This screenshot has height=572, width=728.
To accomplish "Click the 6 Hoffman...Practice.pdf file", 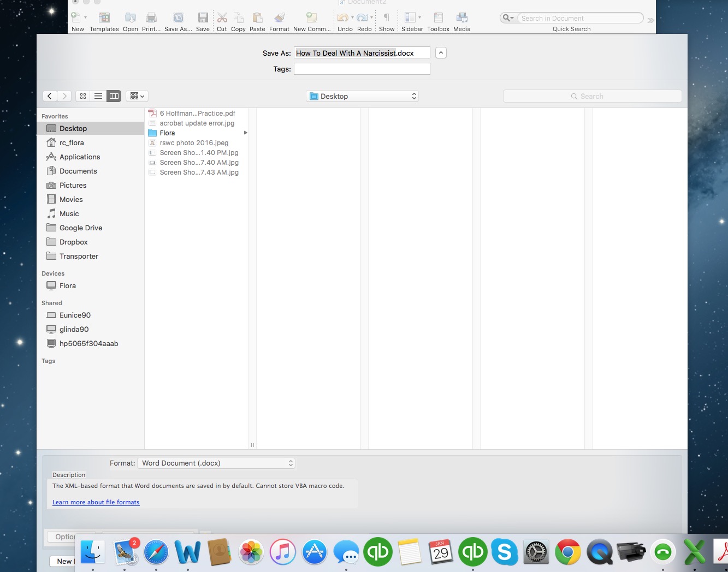I will (x=197, y=114).
